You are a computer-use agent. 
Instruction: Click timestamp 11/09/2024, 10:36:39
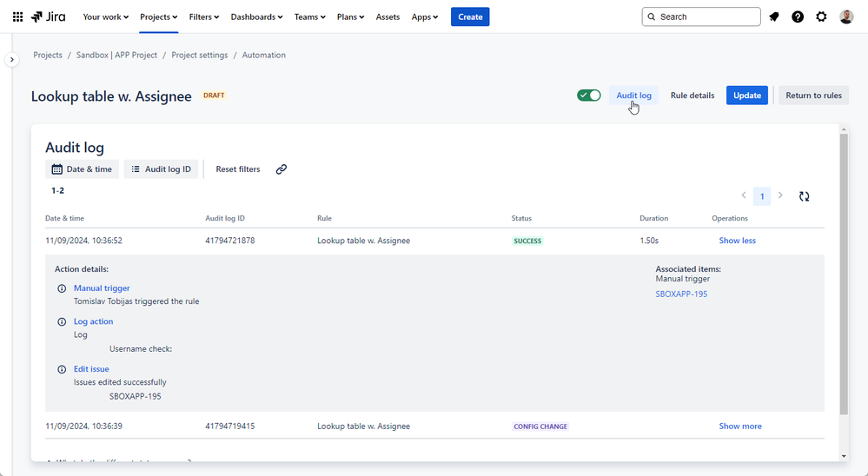click(83, 426)
